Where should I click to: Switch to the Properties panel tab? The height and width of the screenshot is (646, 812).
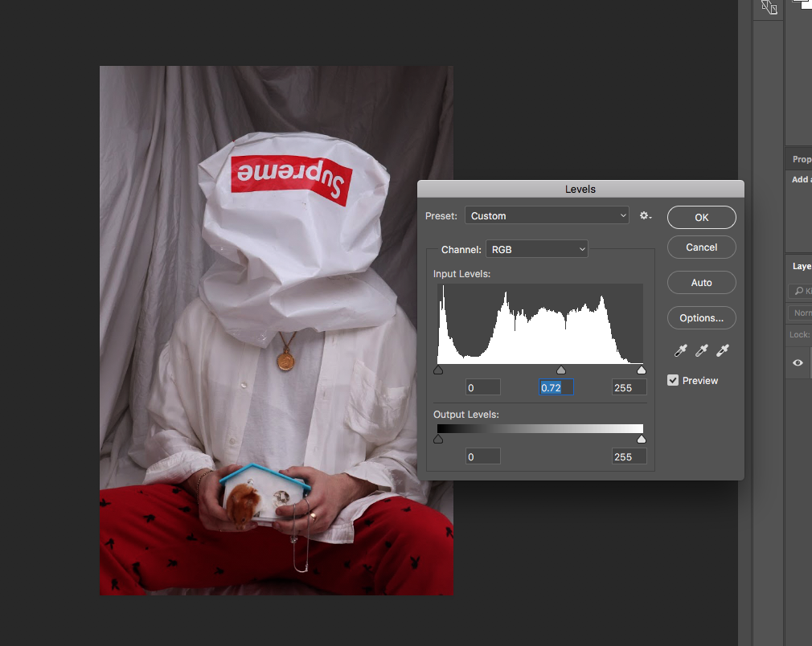point(802,159)
